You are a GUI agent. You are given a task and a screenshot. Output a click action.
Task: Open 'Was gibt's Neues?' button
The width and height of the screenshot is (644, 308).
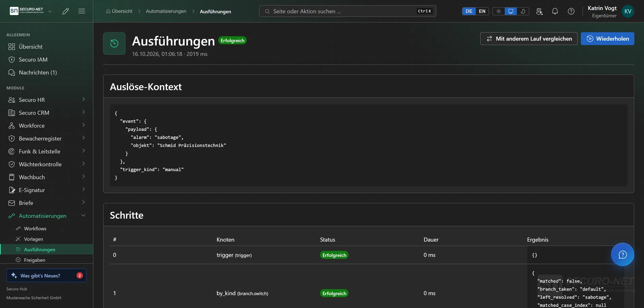pyautogui.click(x=46, y=275)
